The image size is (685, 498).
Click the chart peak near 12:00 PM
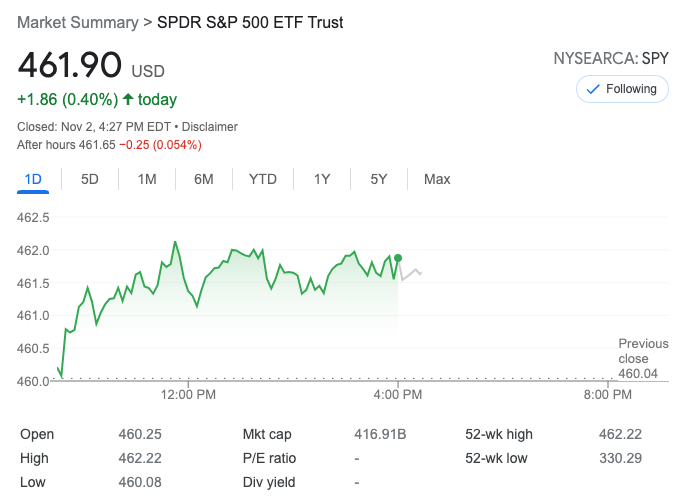pos(175,242)
